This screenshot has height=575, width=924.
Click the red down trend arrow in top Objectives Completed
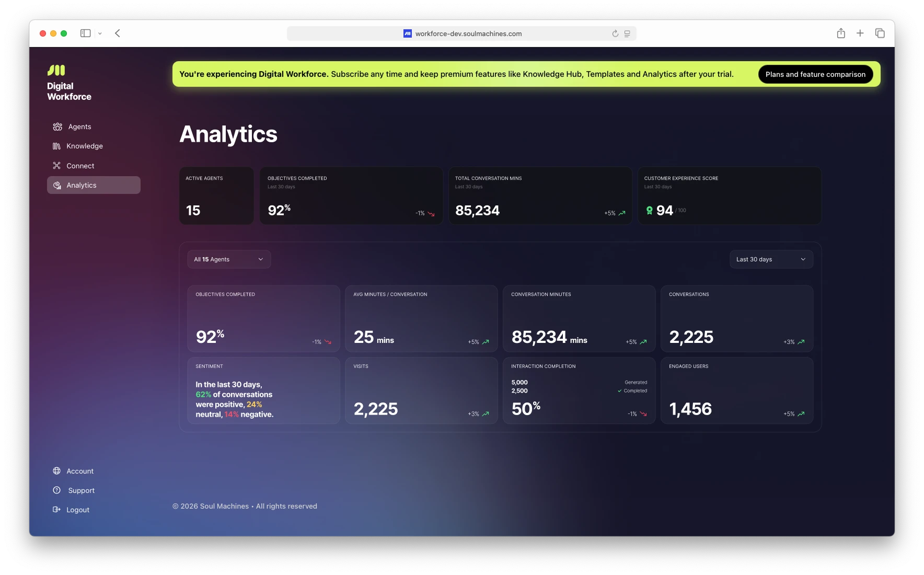click(431, 213)
